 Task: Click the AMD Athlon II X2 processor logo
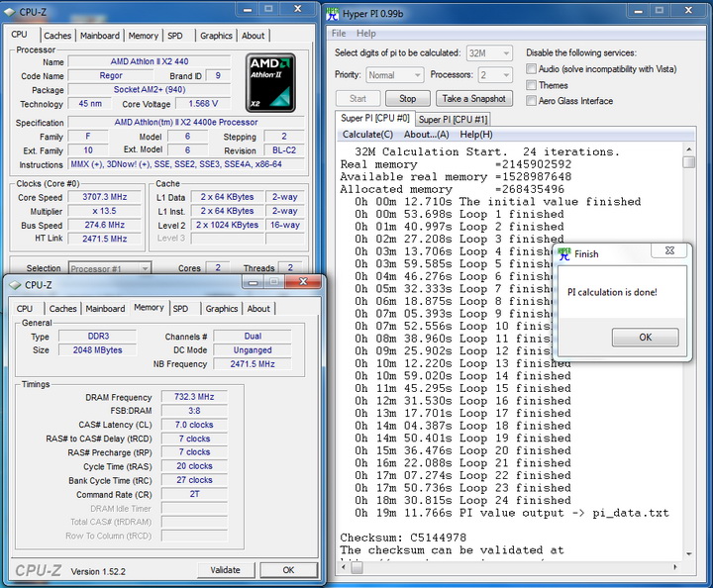click(x=270, y=83)
